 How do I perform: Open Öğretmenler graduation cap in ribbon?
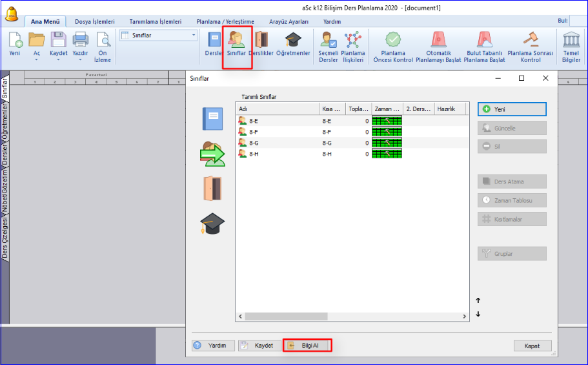pyautogui.click(x=293, y=40)
